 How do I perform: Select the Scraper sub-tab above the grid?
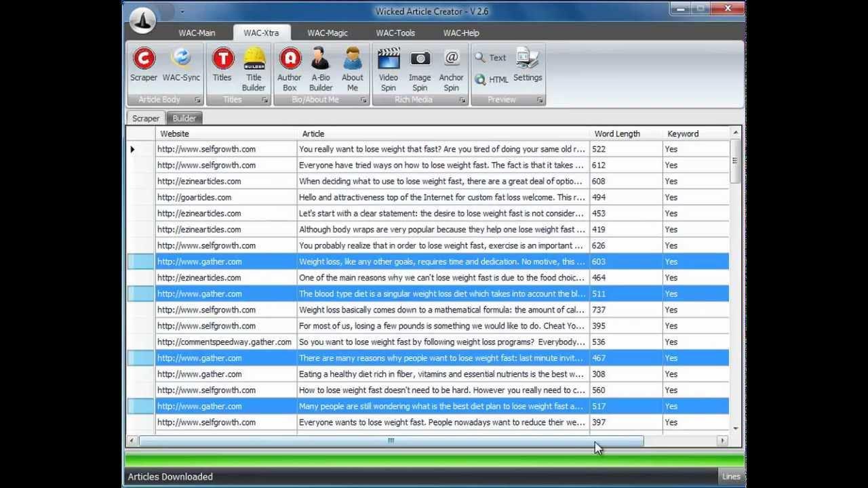146,118
